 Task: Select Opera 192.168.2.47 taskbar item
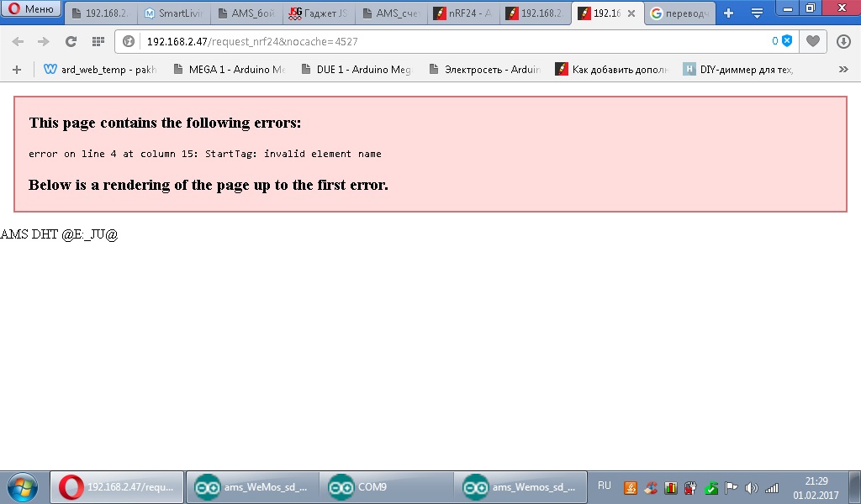[117, 487]
